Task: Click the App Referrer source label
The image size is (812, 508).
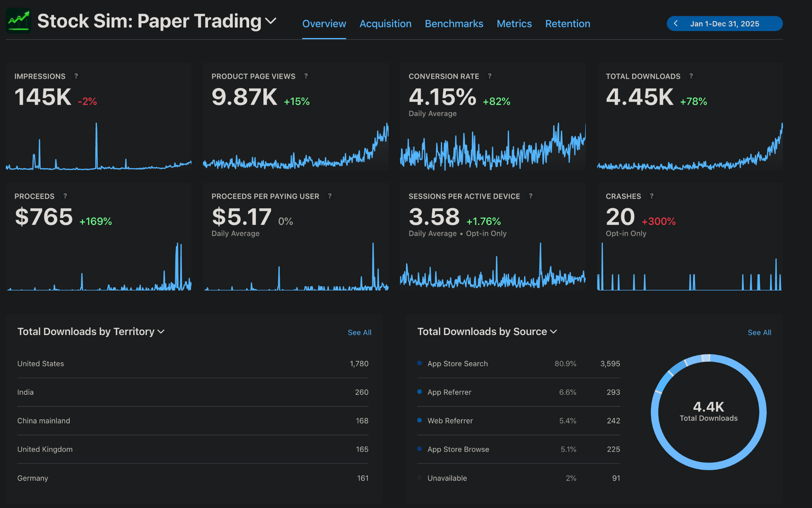Action: tap(449, 392)
